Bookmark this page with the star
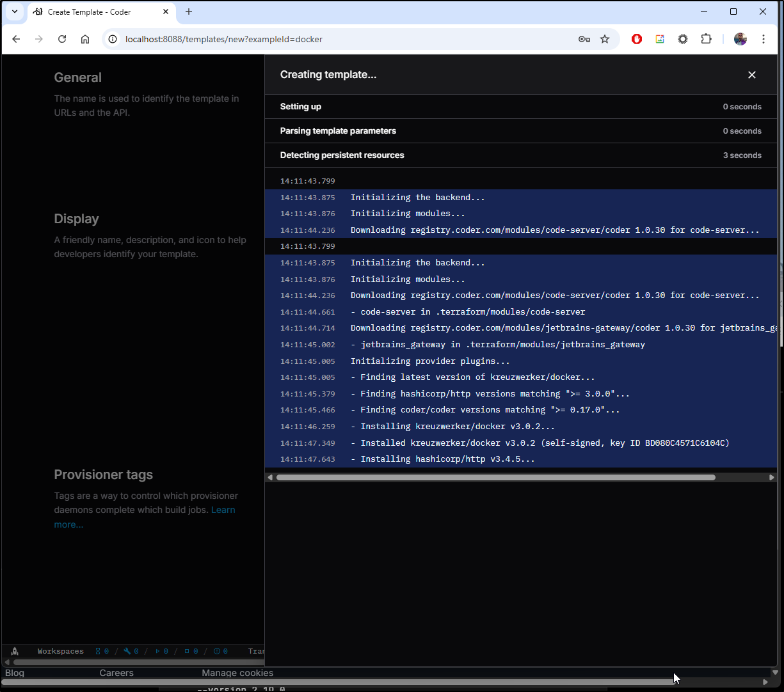This screenshot has width=784, height=692. coord(605,39)
